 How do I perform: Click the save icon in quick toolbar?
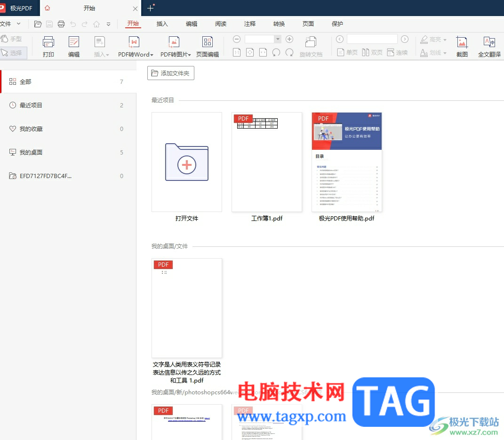(49, 24)
